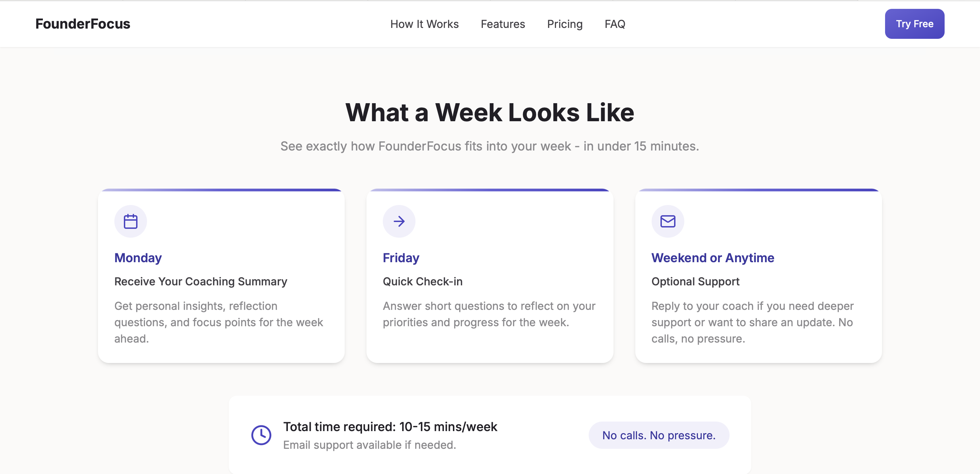The image size is (980, 474).
Task: Navigate to the Features section
Action: click(503, 24)
